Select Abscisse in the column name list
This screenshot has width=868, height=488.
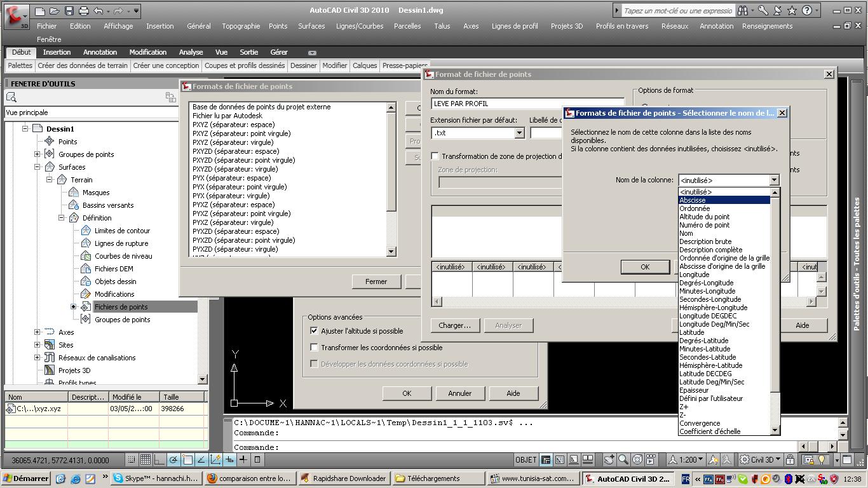point(724,200)
